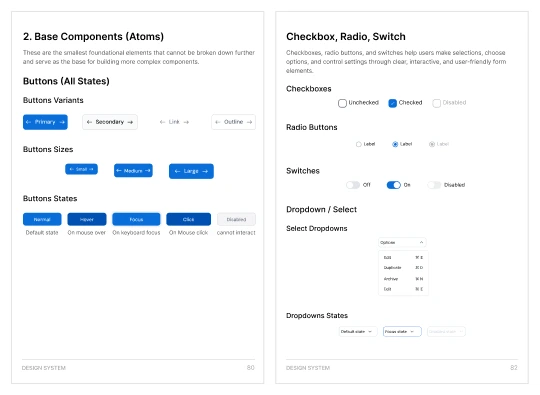Click chevron of Focus state dropdown

coord(412,331)
